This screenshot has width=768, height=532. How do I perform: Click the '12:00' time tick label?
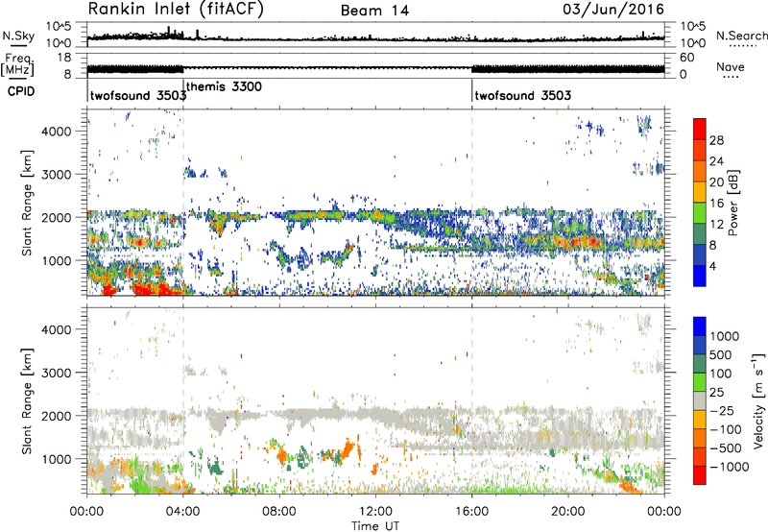(x=375, y=512)
